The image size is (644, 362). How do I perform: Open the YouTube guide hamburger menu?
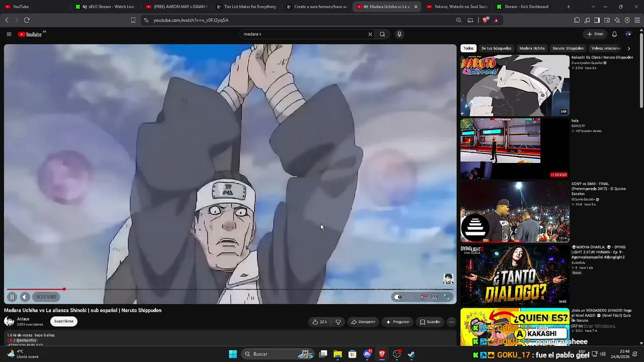click(9, 34)
